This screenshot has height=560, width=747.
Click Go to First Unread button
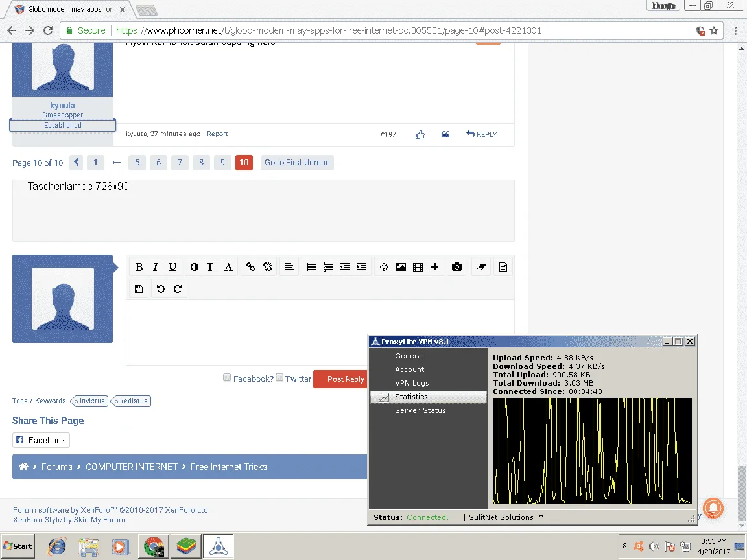297,163
